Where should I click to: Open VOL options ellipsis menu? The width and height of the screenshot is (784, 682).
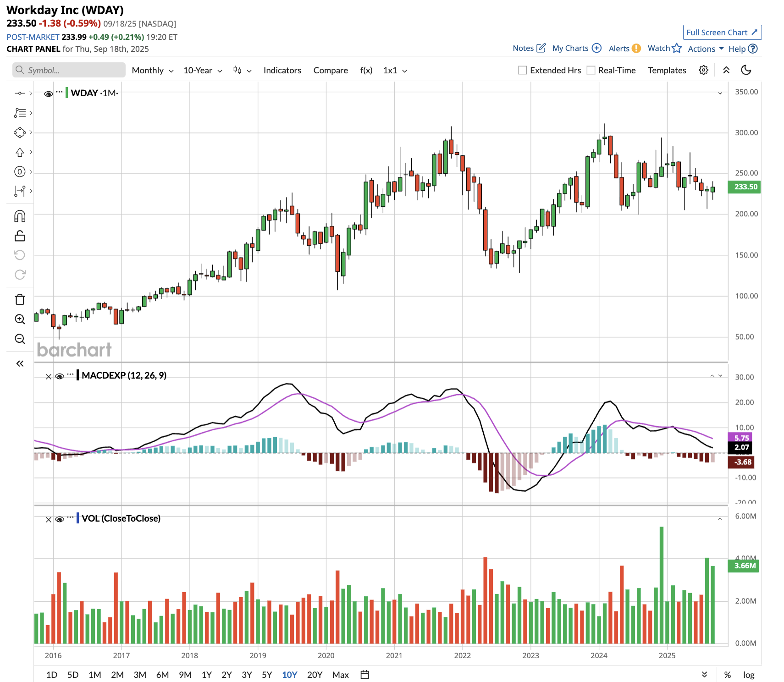click(x=70, y=517)
